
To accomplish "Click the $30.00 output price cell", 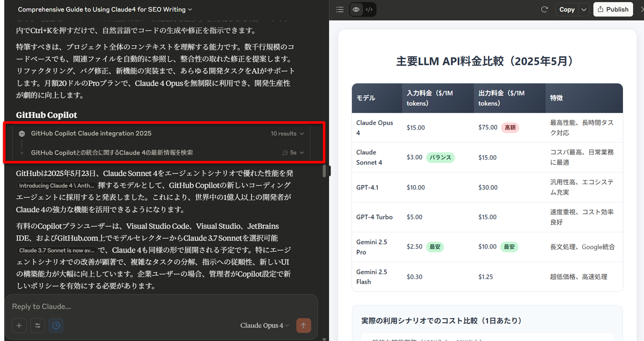I will pos(488,187).
